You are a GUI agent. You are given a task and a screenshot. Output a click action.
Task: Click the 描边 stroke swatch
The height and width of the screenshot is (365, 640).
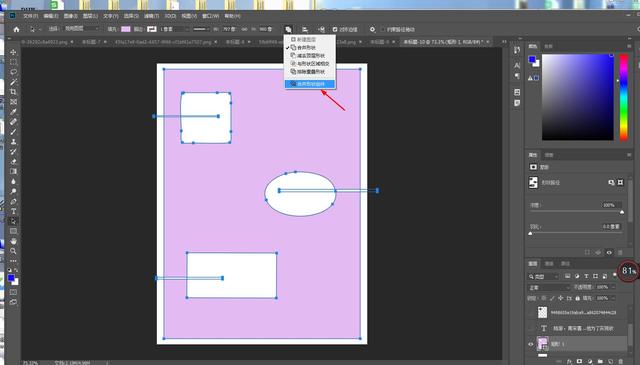151,29
